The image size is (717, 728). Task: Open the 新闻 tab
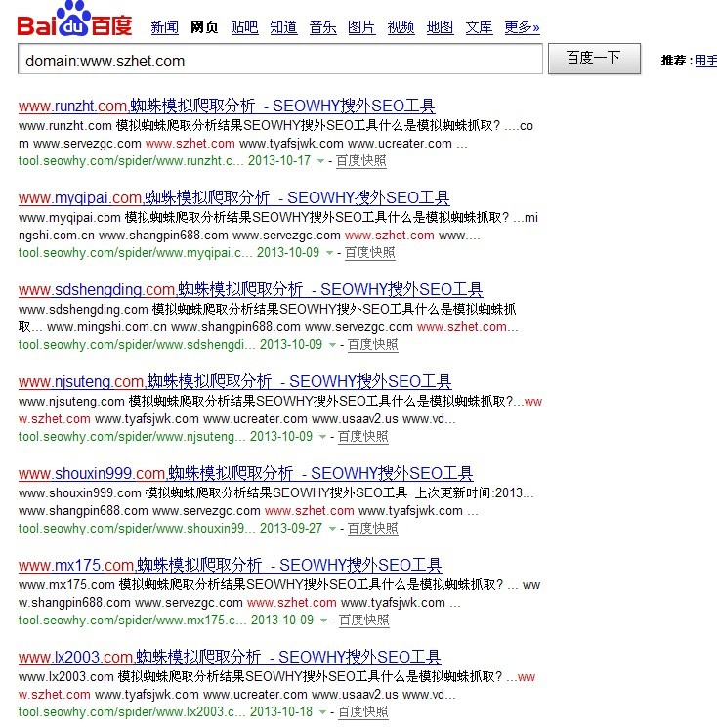tap(165, 27)
